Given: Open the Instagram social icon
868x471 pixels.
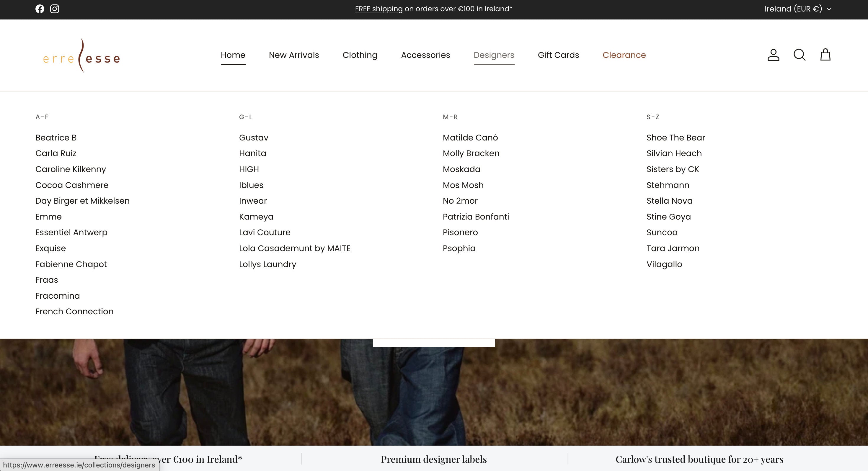Looking at the screenshot, I should (x=55, y=9).
